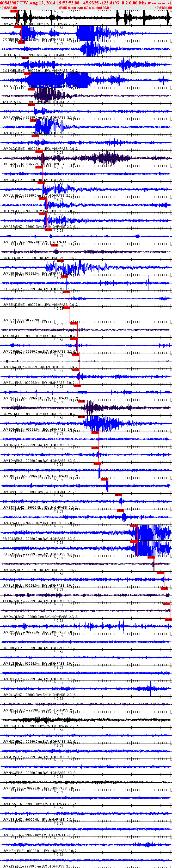Viewport: 172px width, 868px height.
Task: Select the UW.RCS EHZ station label
Action: tap(39, 632)
